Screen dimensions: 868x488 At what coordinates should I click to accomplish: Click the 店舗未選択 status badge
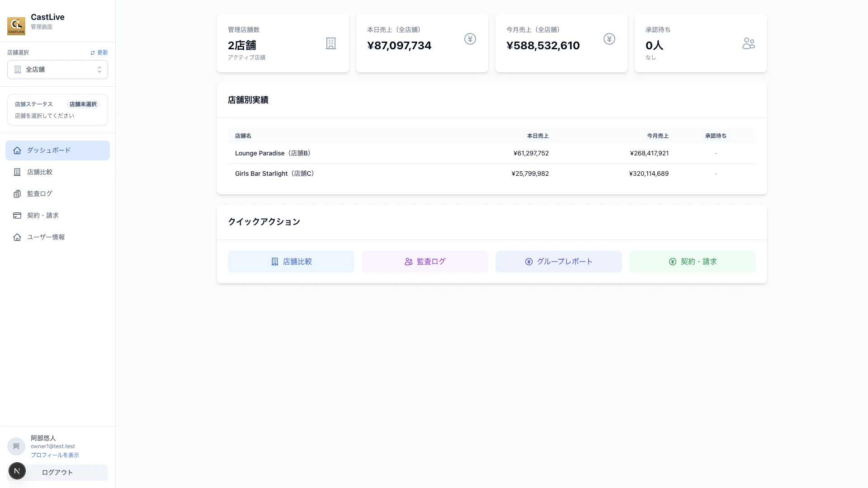click(x=83, y=104)
